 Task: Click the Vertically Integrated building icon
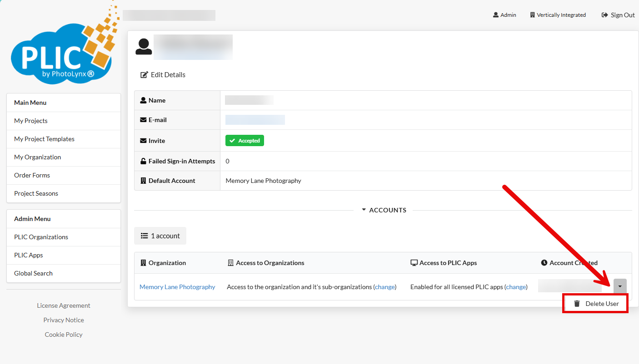point(533,15)
